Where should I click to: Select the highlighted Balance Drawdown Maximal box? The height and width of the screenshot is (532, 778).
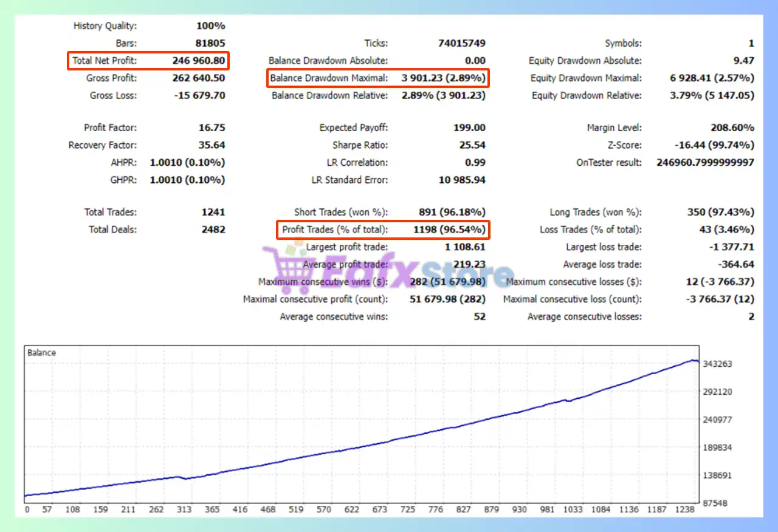coord(377,78)
